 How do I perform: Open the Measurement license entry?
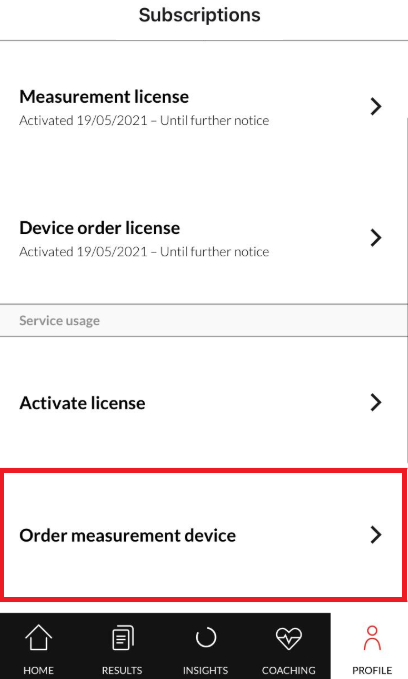204,107
